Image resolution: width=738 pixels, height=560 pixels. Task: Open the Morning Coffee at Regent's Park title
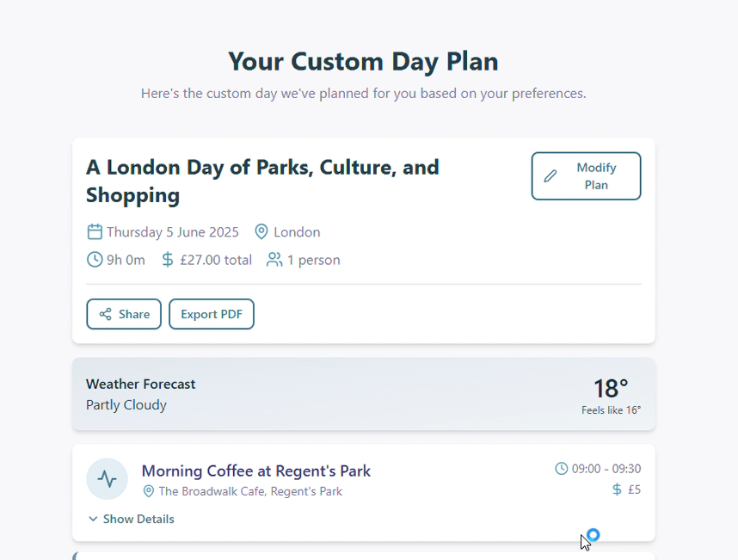click(x=255, y=471)
